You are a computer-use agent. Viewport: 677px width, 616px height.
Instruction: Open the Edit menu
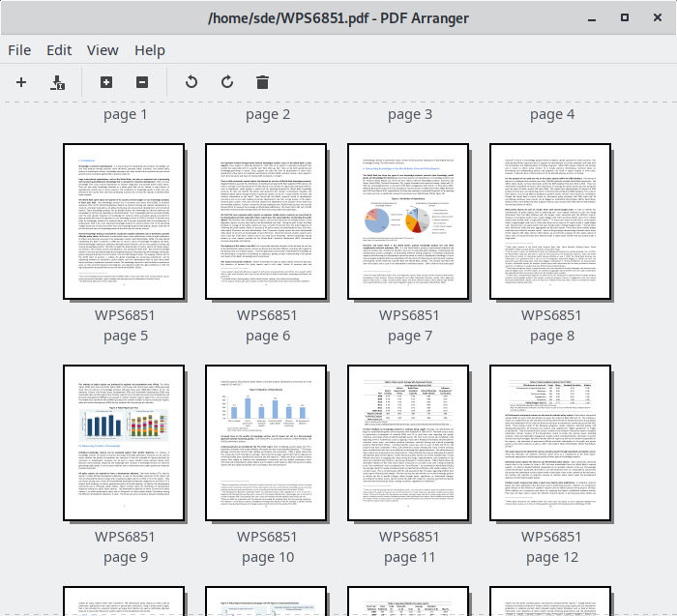coord(59,50)
